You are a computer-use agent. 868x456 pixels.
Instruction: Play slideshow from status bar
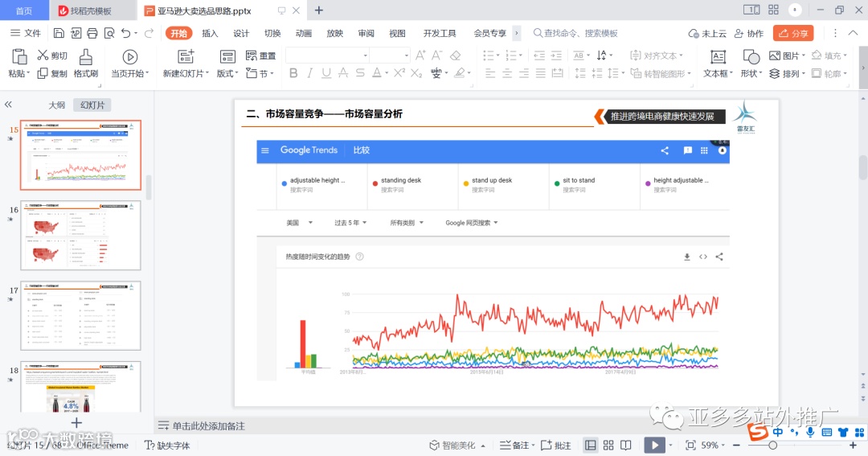click(654, 446)
